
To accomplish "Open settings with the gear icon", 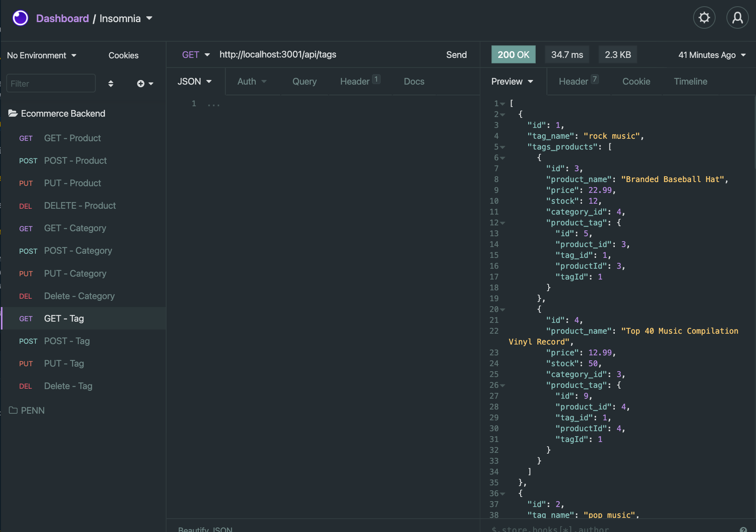I will coord(704,18).
